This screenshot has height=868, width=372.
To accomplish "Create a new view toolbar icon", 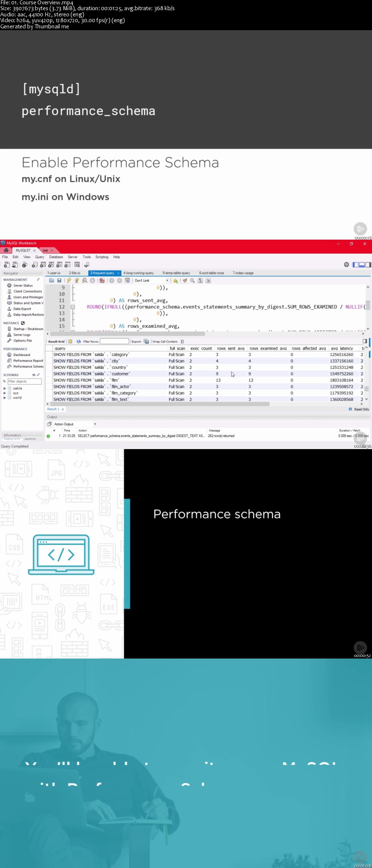I will 51,264.
